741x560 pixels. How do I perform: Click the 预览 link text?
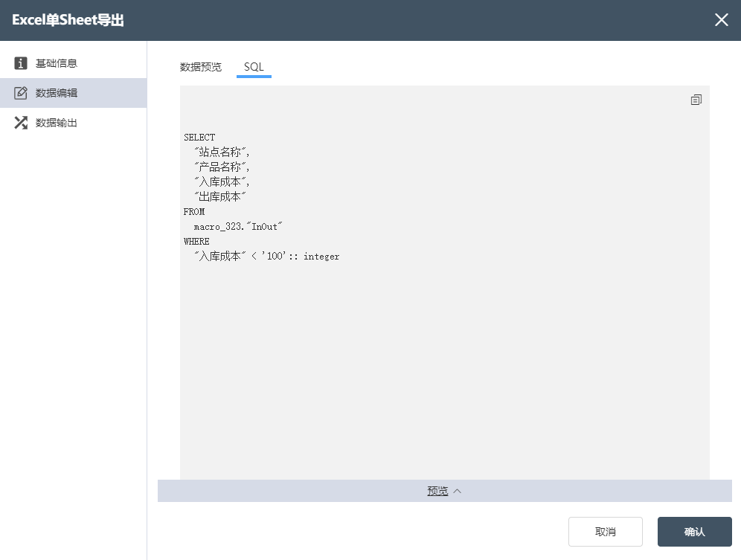coord(437,491)
